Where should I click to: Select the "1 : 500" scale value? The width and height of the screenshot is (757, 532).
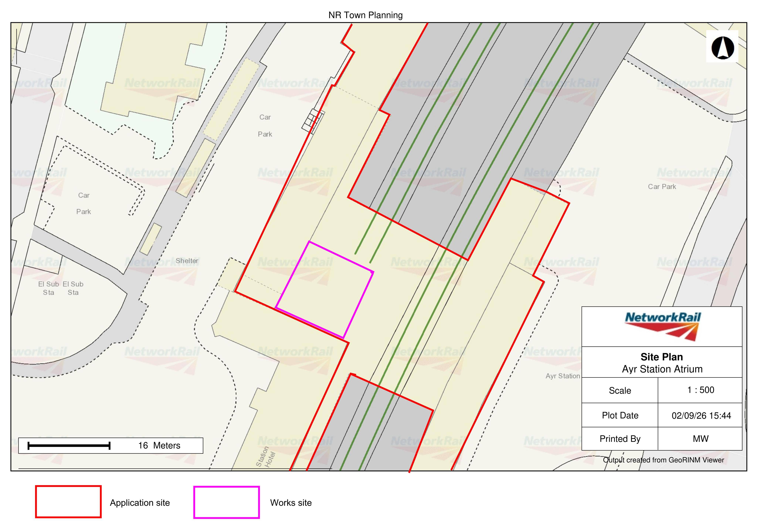click(701, 390)
